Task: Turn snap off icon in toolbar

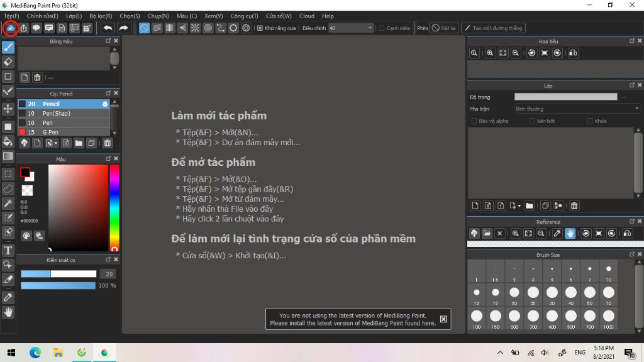Action: [x=144, y=28]
